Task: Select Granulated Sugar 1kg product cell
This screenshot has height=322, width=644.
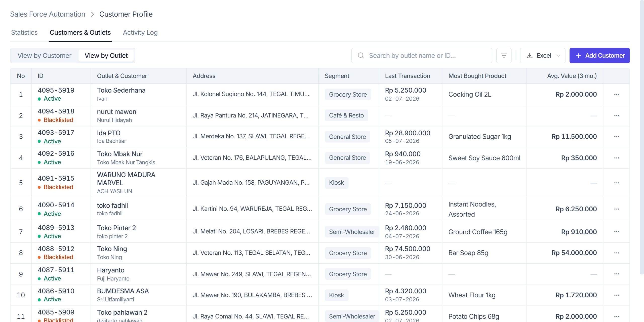Action: pyautogui.click(x=480, y=137)
